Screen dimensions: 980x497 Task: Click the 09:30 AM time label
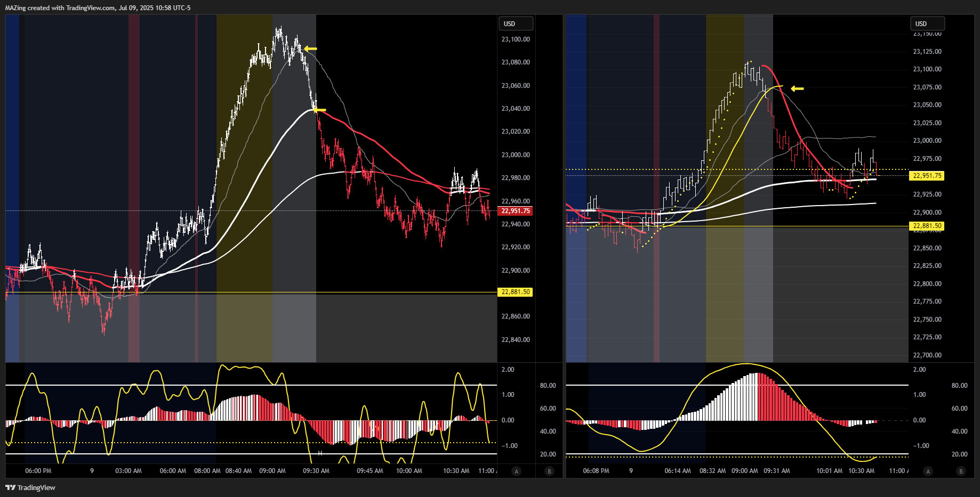[316, 471]
